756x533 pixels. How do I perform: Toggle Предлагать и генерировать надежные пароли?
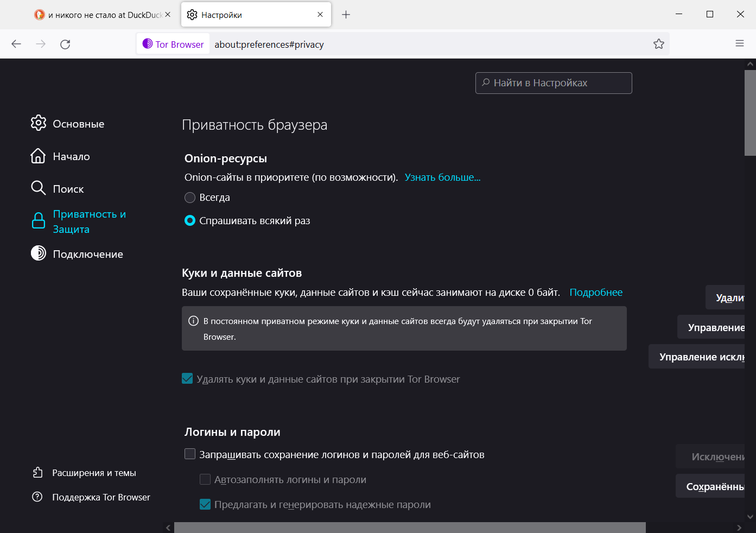205,504
